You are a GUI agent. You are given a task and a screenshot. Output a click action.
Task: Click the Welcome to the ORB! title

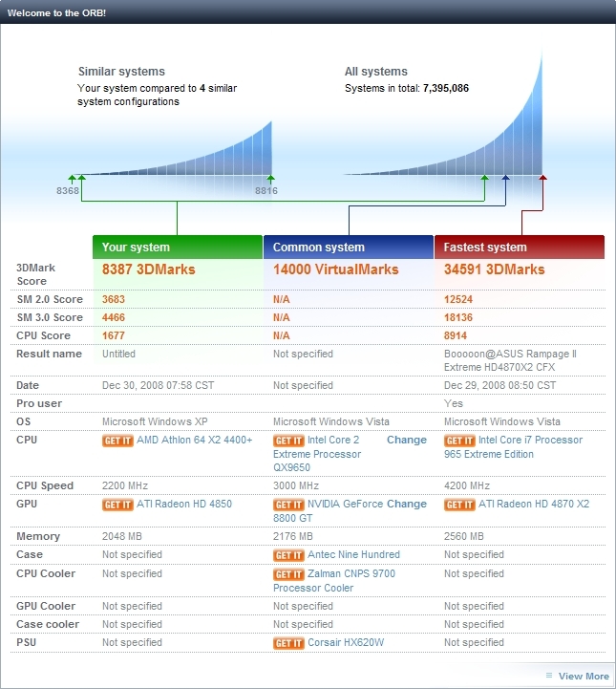56,12
